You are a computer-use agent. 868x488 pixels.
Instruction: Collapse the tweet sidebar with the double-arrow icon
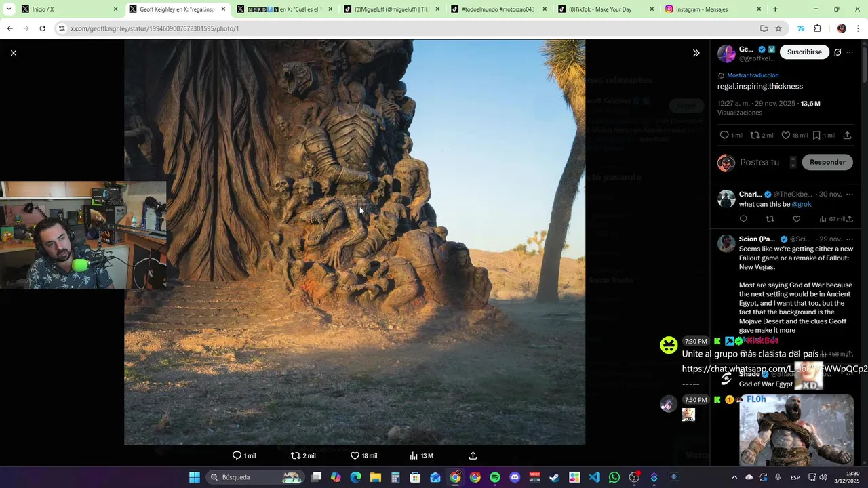click(696, 53)
